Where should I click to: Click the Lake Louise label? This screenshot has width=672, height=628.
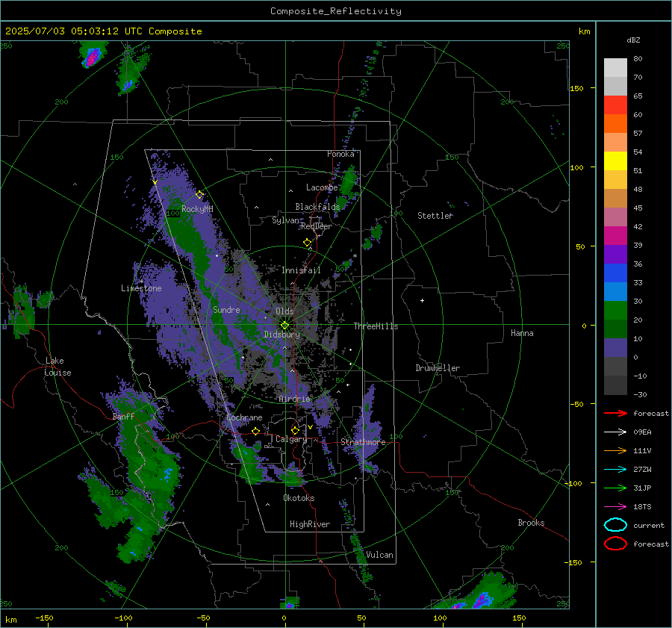click(x=57, y=367)
